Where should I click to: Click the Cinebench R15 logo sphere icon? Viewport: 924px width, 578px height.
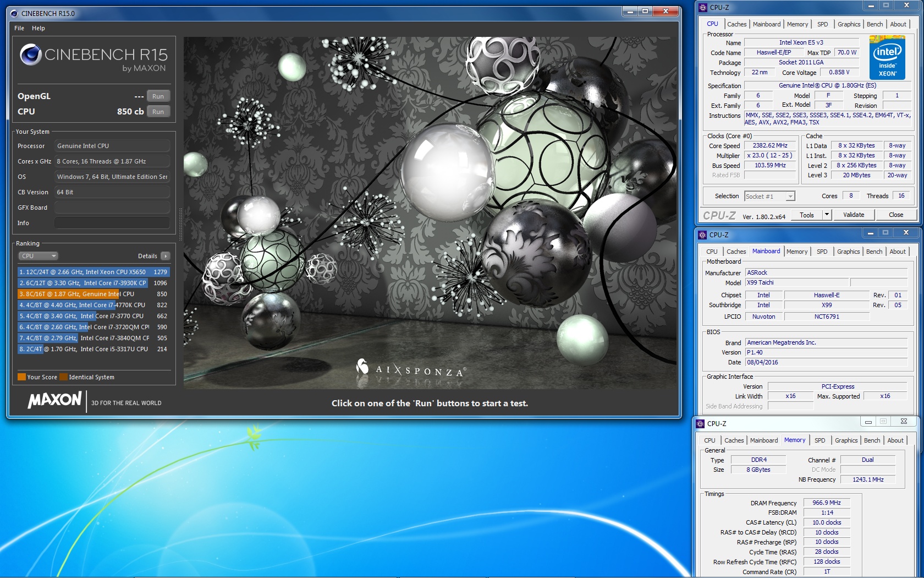[30, 54]
